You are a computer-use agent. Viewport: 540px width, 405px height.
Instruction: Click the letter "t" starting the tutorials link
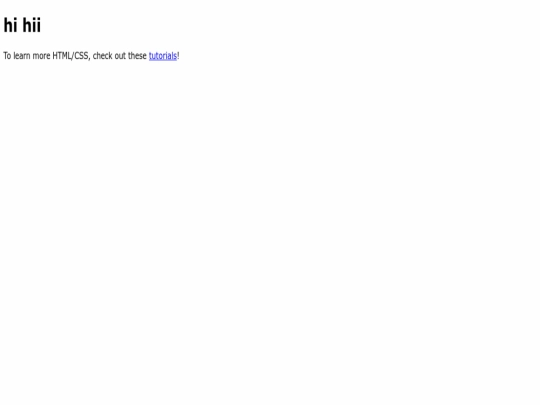tap(150, 56)
